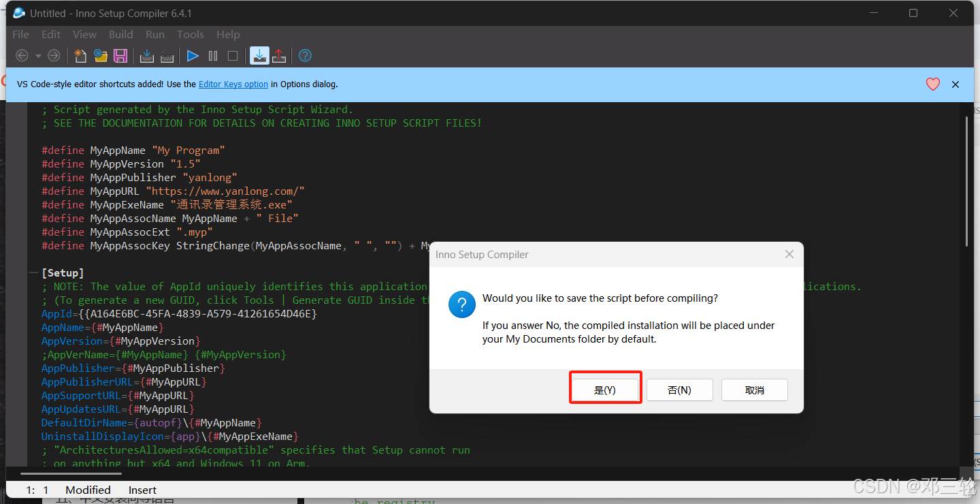Viewport: 980px width, 504px height.
Task: Click the MyAppPublisher "yanlong" line
Action: (x=140, y=178)
